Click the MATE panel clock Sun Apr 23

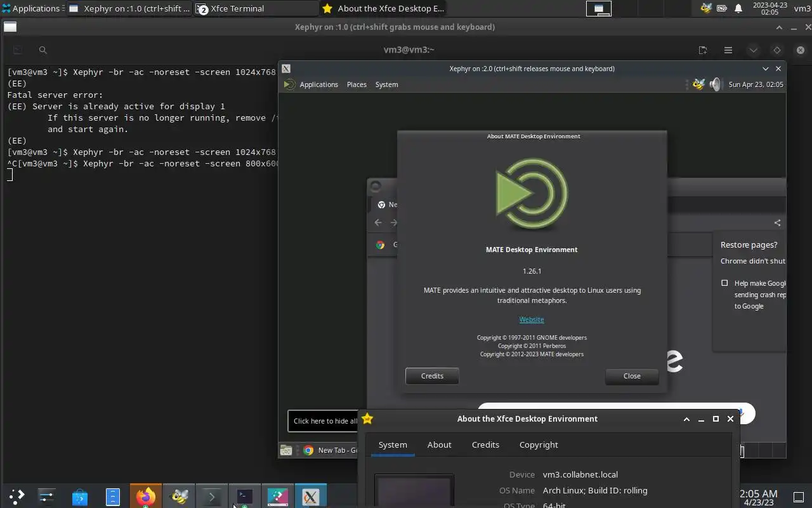point(756,84)
